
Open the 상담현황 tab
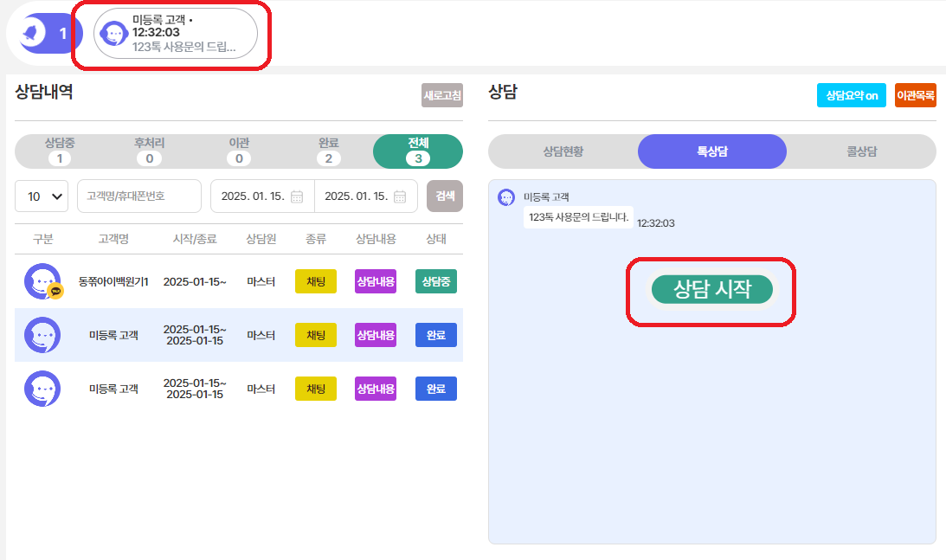coord(563,151)
